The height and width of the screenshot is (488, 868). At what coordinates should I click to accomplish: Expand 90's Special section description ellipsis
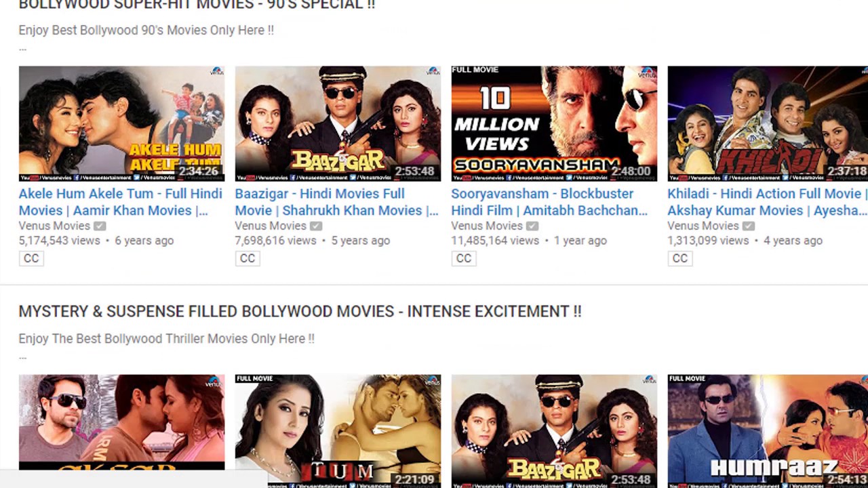(22, 48)
